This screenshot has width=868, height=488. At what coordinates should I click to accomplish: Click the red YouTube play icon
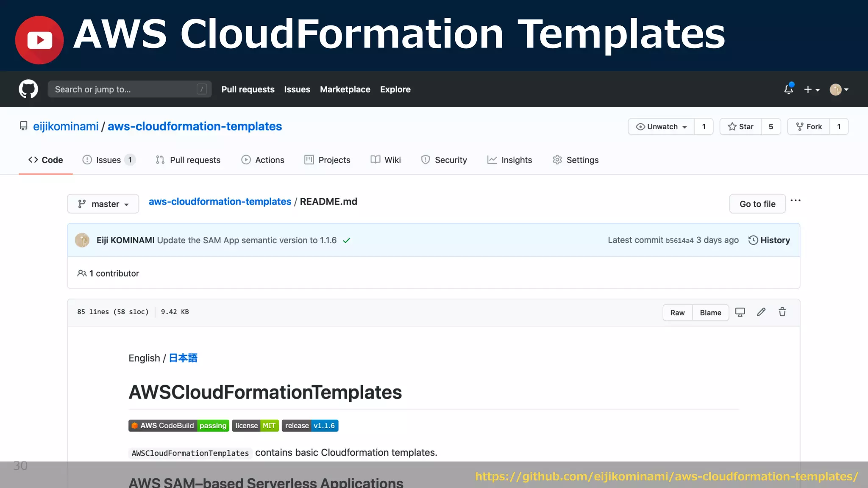[39, 40]
